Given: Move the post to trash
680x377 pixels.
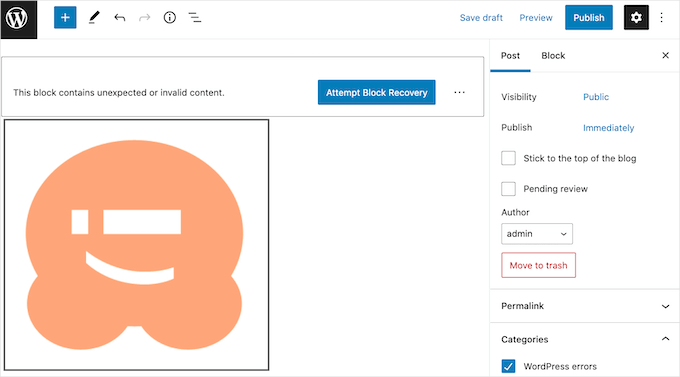Looking at the screenshot, I should pyautogui.click(x=538, y=265).
